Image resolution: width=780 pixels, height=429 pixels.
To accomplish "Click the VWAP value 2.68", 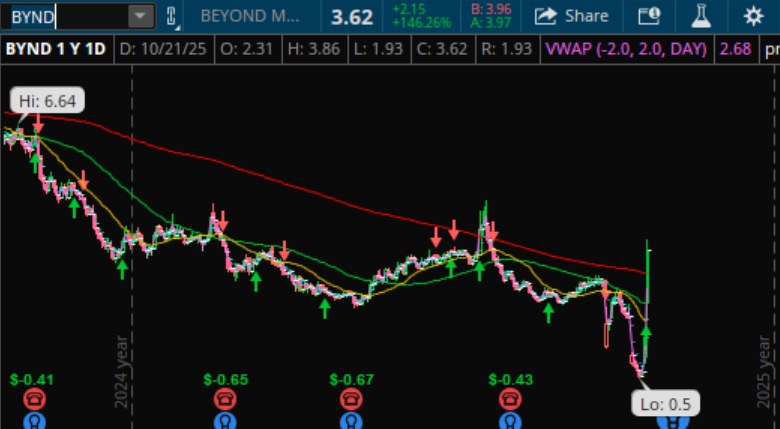I will click(x=735, y=49).
